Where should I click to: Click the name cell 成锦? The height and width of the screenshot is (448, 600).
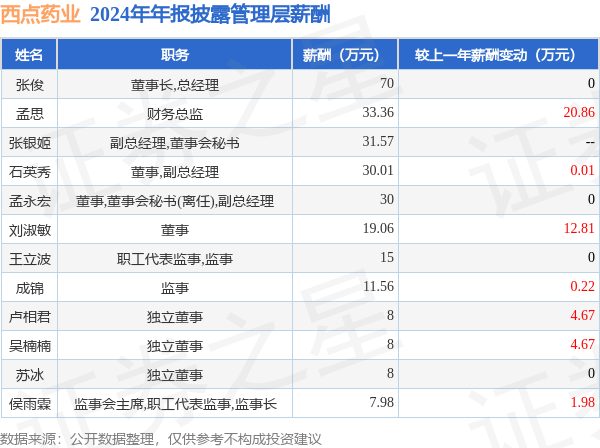[x=29, y=288]
